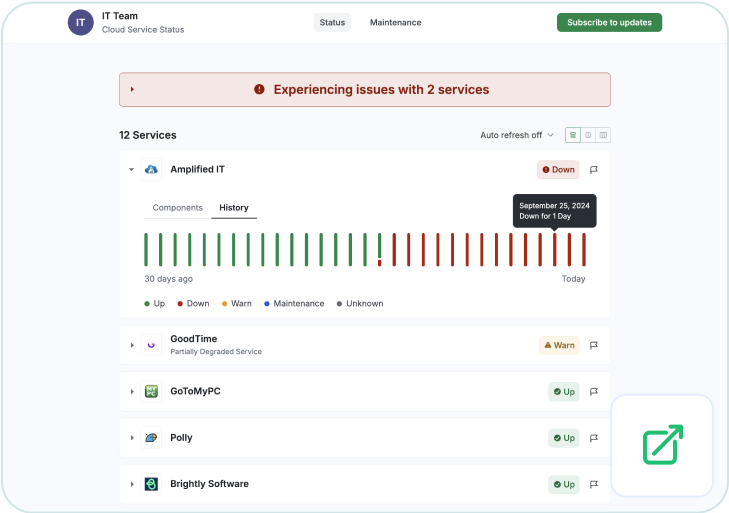Flag the GoodTime service
Viewport: 729px width, 513px height.
[594, 345]
